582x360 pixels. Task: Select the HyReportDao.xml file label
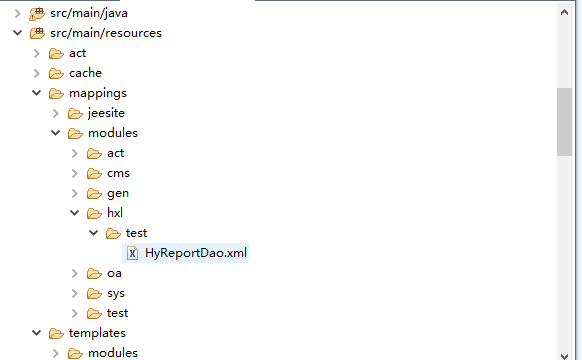pos(196,253)
